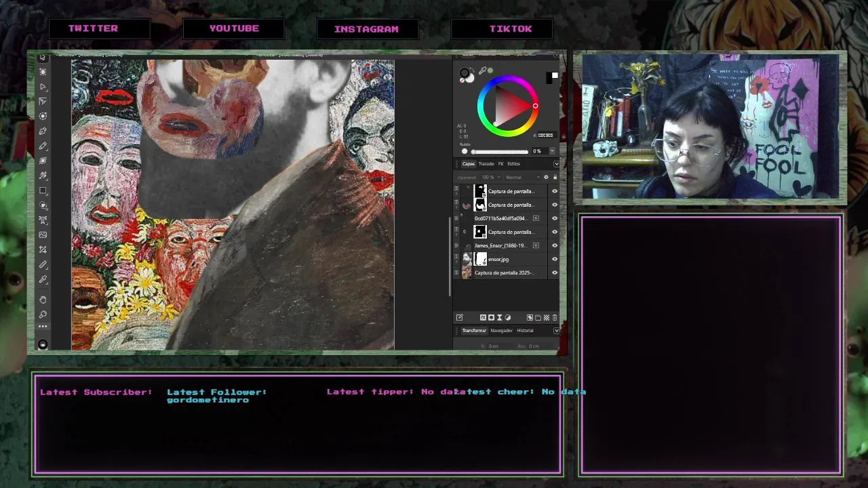Click the INSTAGRAM label
The image size is (868, 488).
pos(366,29)
